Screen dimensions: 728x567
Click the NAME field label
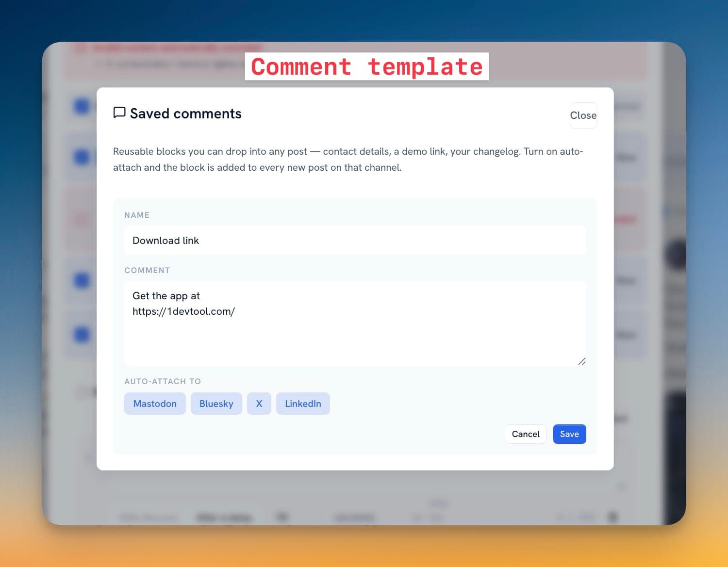point(137,215)
